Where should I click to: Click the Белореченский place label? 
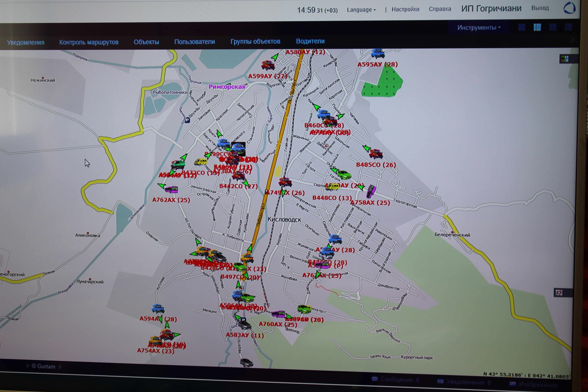(452, 235)
